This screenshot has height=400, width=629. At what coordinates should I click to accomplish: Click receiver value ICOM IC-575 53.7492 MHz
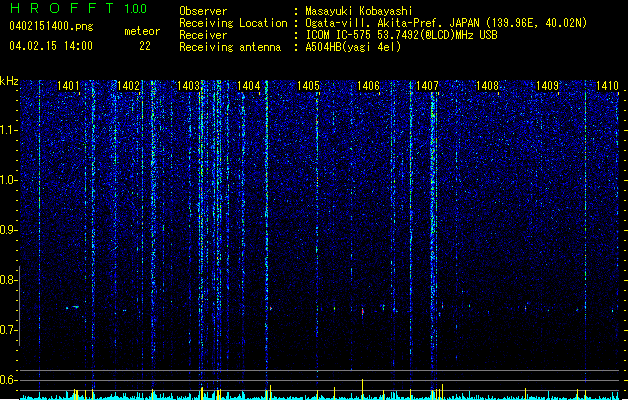(x=401, y=35)
